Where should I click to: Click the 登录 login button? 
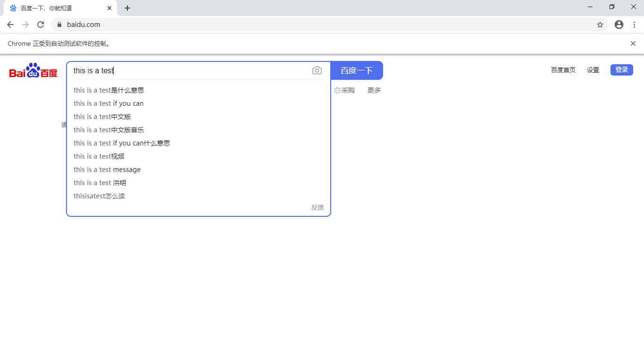tap(621, 69)
